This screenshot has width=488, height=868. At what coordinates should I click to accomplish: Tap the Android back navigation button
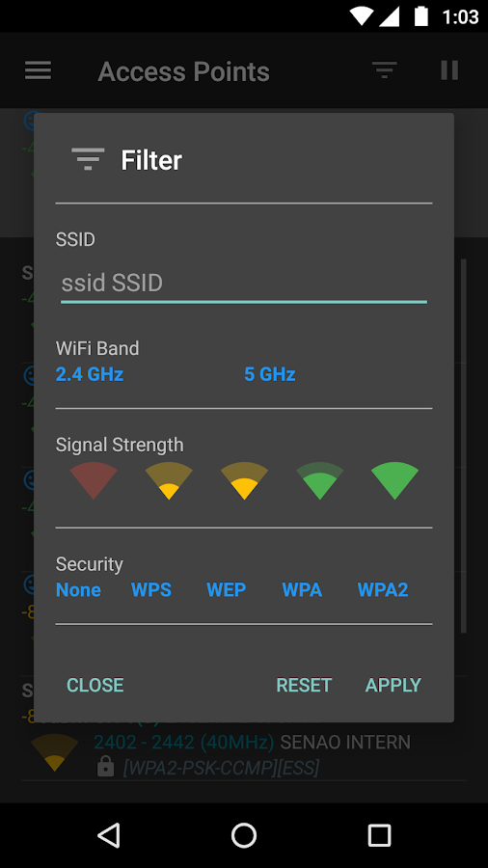coord(108,835)
